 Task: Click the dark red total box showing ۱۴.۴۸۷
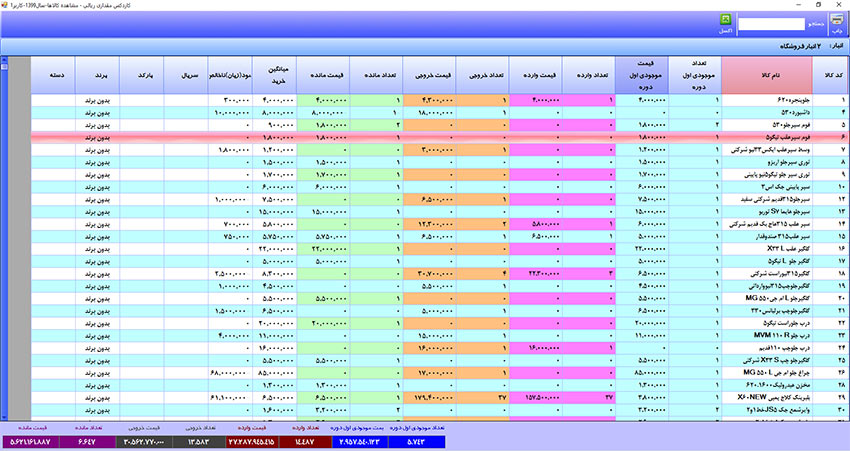[305, 442]
